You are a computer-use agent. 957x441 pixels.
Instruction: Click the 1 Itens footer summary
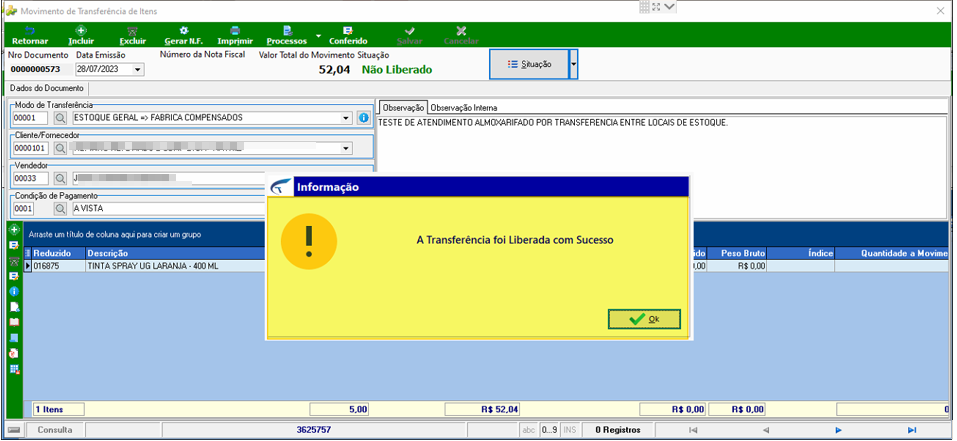[58, 409]
